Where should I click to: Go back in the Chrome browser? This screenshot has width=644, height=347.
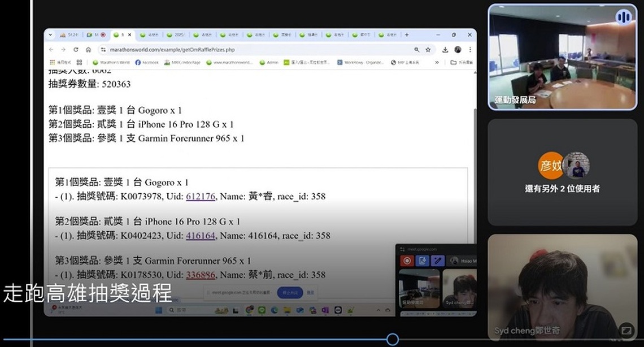51,50
